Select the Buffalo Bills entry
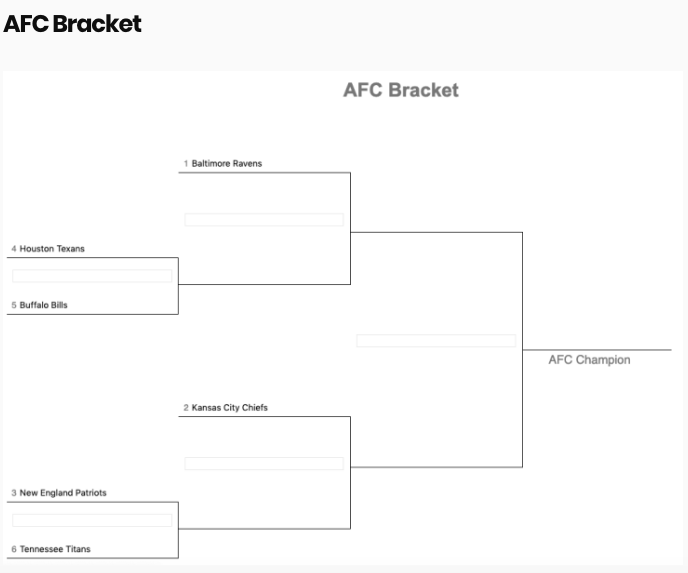688x573 pixels. pos(43,305)
